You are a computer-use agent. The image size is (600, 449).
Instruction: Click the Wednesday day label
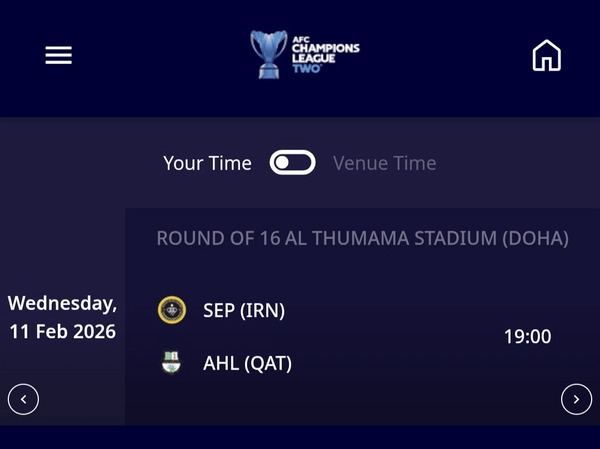(x=62, y=303)
